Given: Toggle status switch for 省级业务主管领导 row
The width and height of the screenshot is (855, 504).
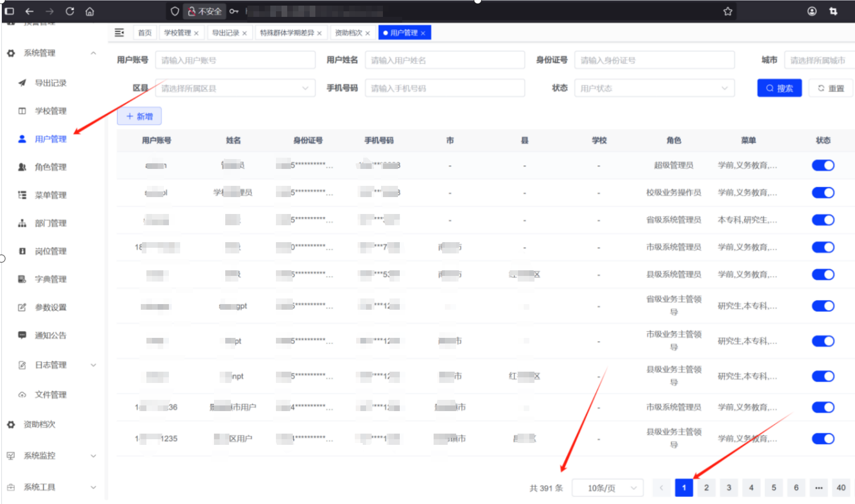Looking at the screenshot, I should tap(823, 306).
